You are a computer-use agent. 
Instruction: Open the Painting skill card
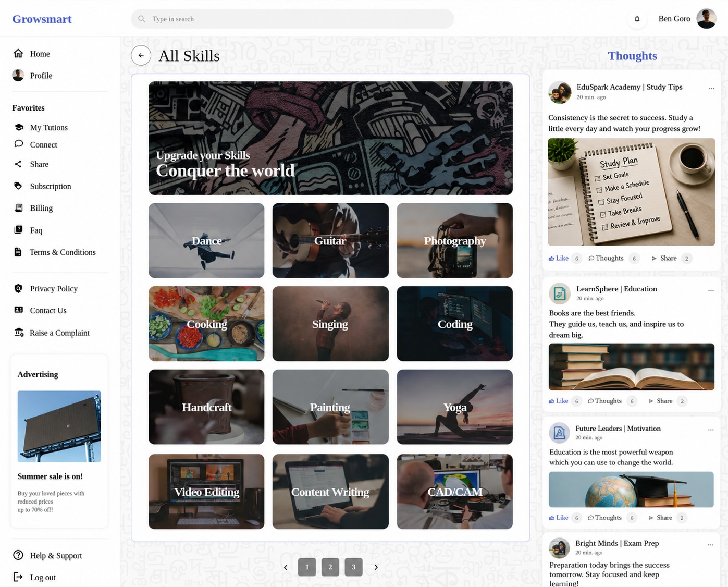click(x=330, y=407)
